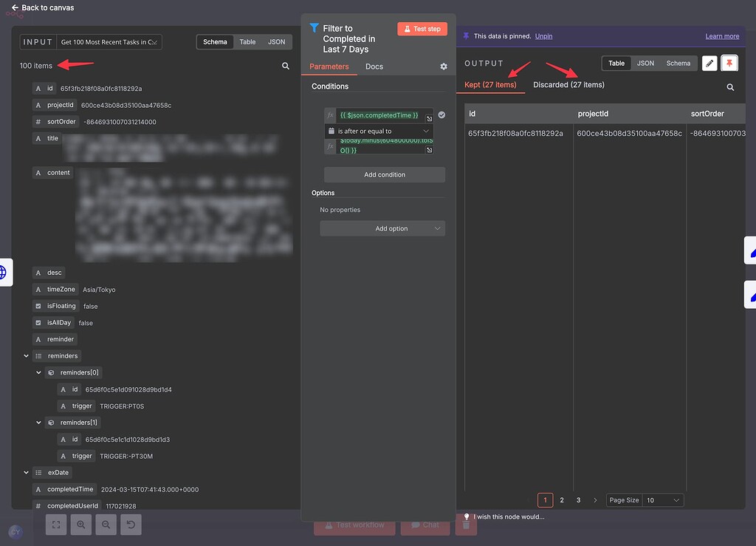Click the zoom in magnifier icon
Image resolution: width=756 pixels, height=546 pixels.
tap(80, 525)
